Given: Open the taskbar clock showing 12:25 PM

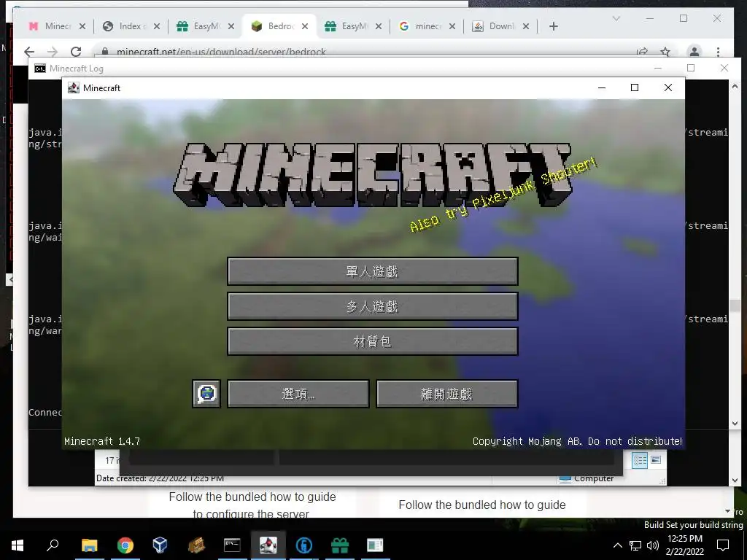Looking at the screenshot, I should (684, 545).
